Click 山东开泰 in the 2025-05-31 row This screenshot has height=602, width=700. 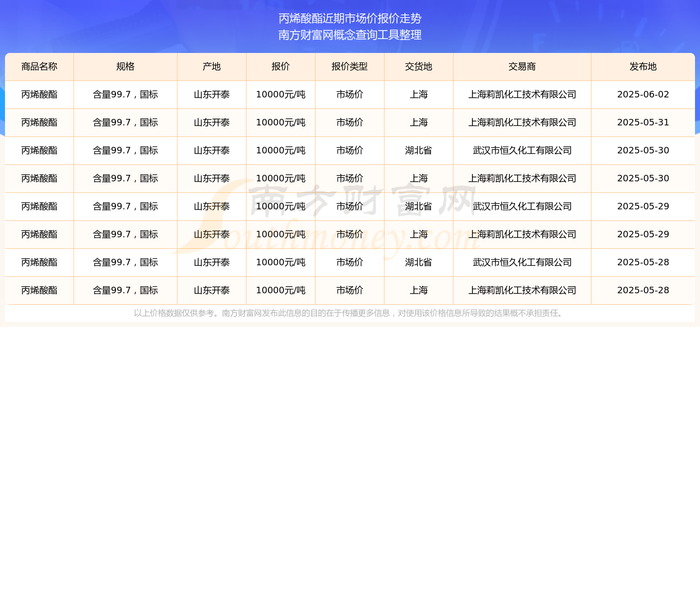(x=212, y=122)
